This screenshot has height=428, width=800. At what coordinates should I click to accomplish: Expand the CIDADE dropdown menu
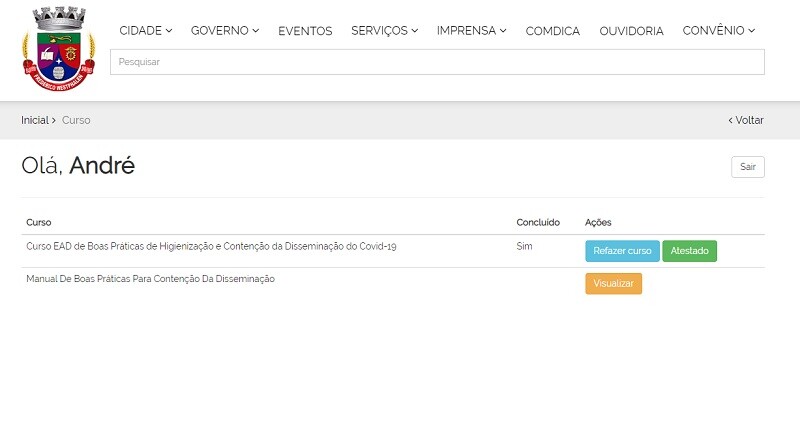(x=145, y=31)
